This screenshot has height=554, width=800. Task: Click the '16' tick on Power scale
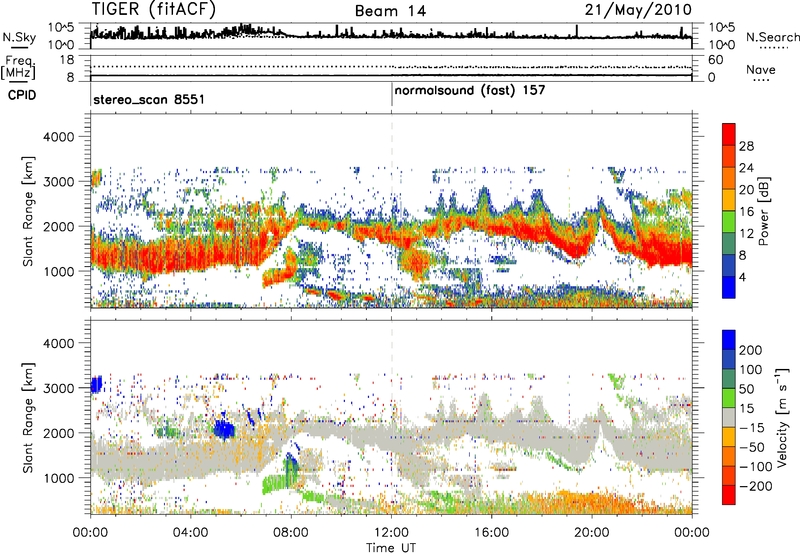point(746,212)
